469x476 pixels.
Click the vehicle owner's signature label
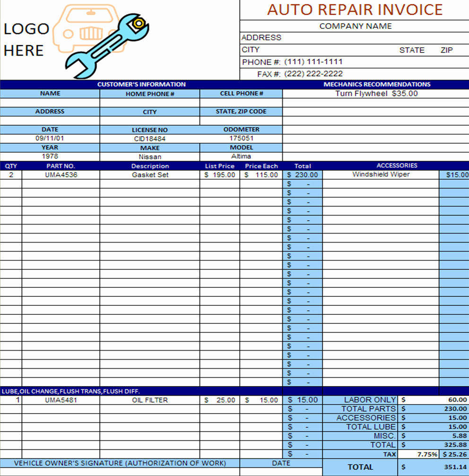tap(120, 463)
